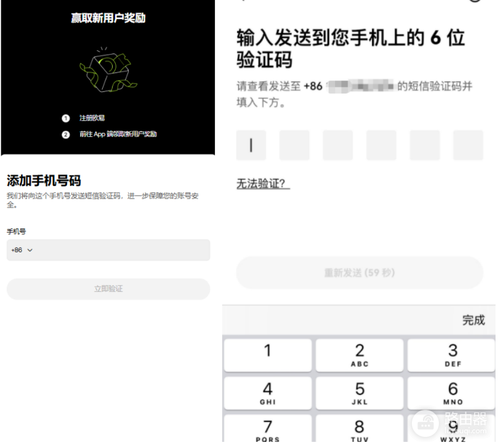Click the 添加手机号码 heading
Screen dimensions: 498x448
click(44, 181)
